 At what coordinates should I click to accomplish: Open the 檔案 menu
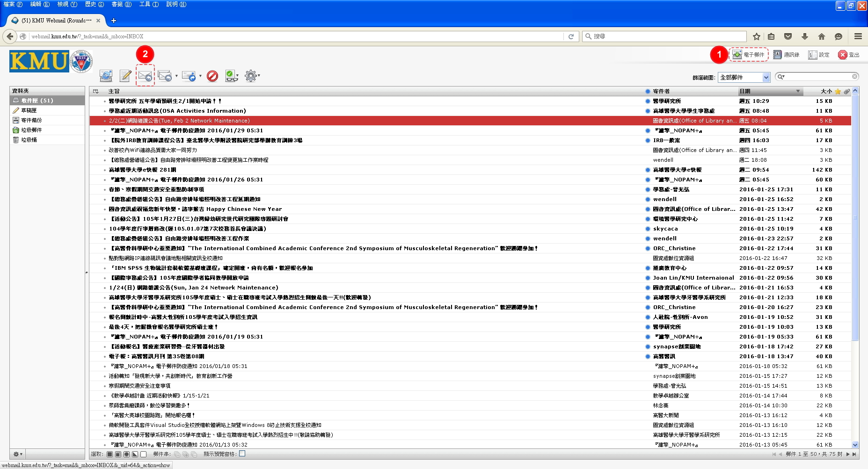(x=13, y=4)
